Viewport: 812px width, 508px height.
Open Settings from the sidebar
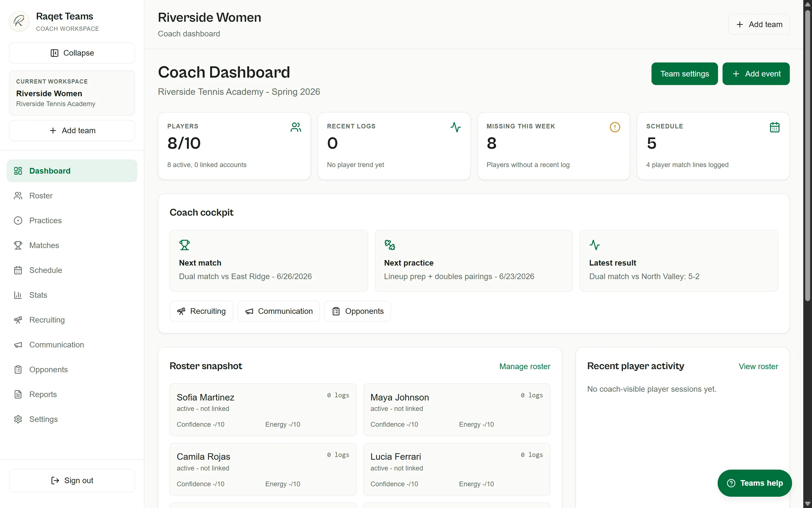pos(72,419)
